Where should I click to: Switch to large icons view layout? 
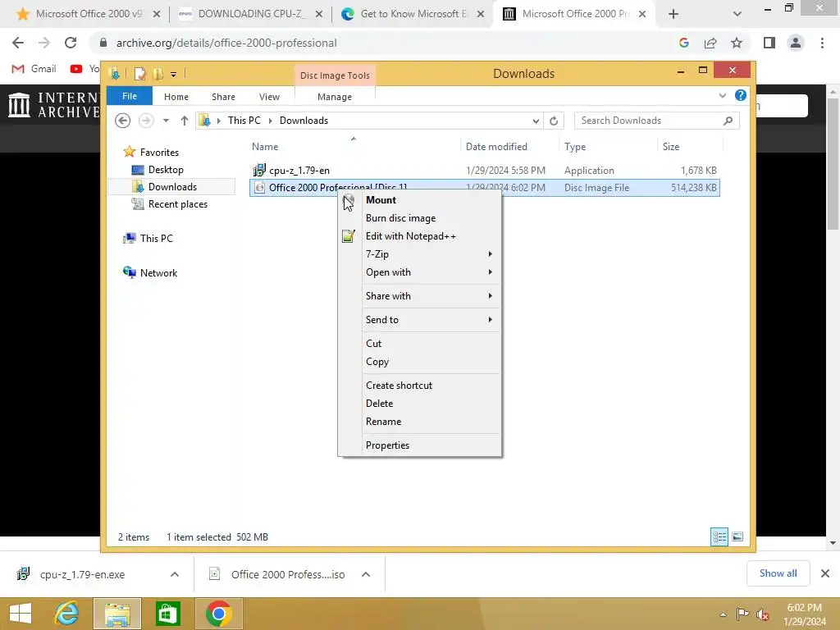[737, 536]
